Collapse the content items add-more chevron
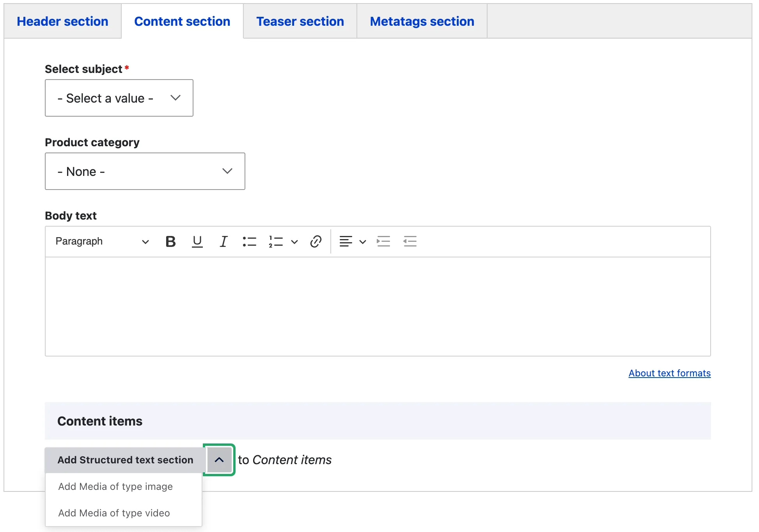759x532 pixels. point(219,460)
